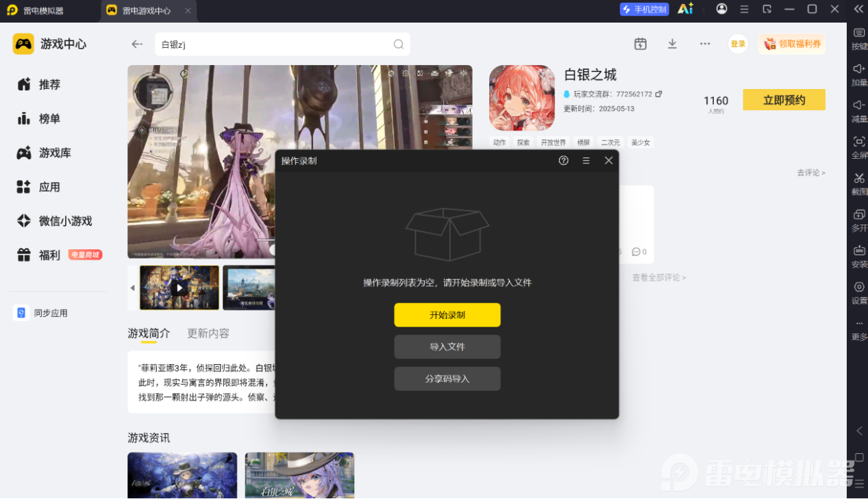Click the 去评论 link
This screenshot has height=499, width=868.
coord(810,172)
